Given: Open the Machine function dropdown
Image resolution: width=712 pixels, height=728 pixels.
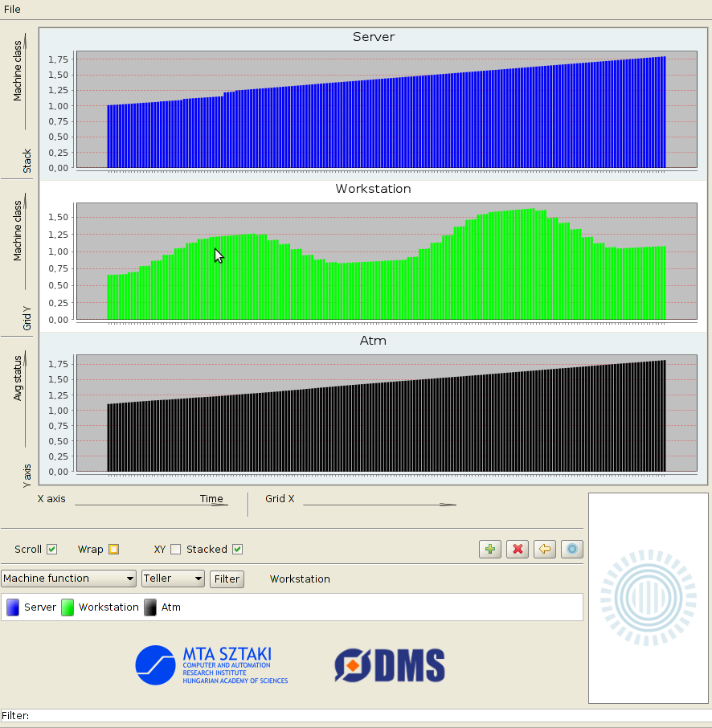Looking at the screenshot, I should (x=69, y=579).
